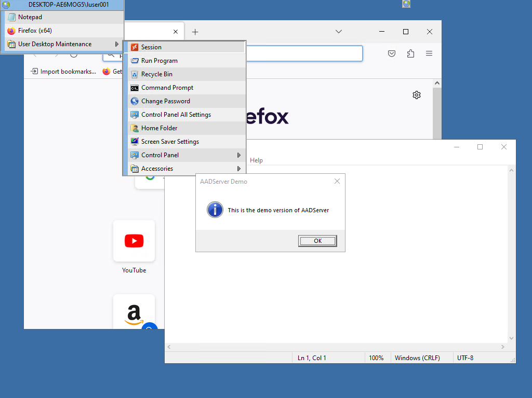The height and width of the screenshot is (398, 532).
Task: Open the Firefox extensions puzzle icon
Action: click(410, 53)
